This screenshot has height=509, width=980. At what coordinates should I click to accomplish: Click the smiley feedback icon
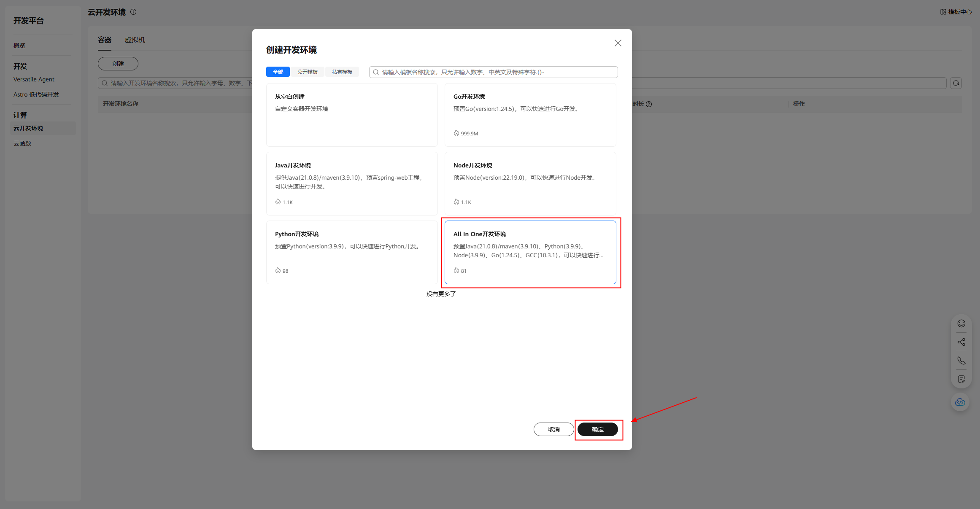961,323
